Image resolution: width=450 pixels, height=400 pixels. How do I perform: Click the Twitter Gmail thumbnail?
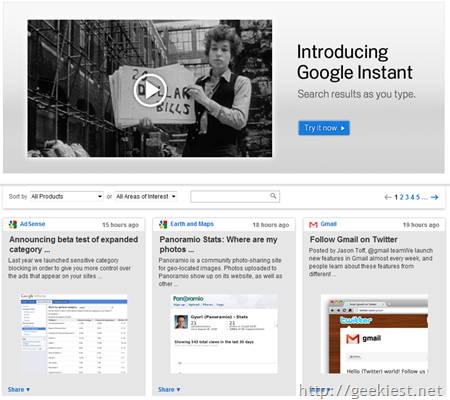coord(374,334)
